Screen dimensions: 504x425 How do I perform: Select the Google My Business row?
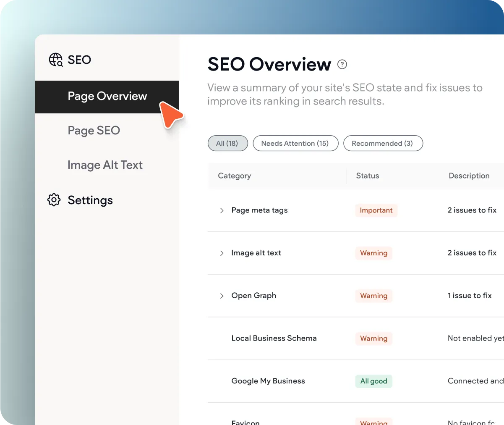pyautogui.click(x=268, y=381)
